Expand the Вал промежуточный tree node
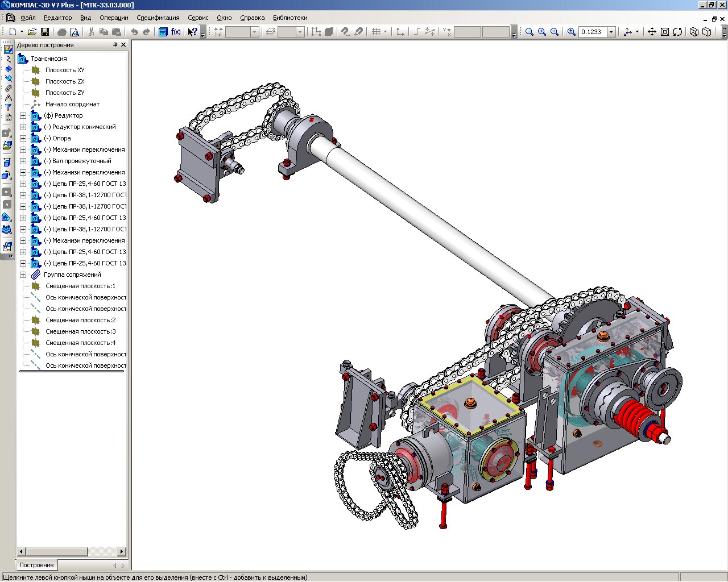Viewport: 728px width, 582px height. [23, 161]
